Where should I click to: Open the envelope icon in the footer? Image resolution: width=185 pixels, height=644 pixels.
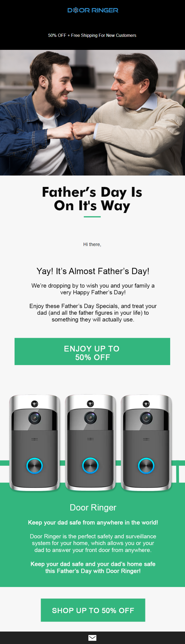92,638
